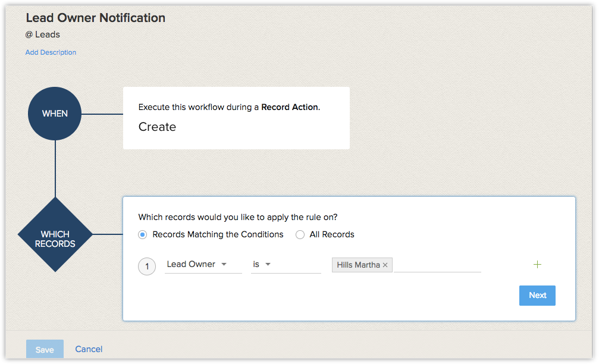The width and height of the screenshot is (599, 364).
Task: Add a new condition with plus icon
Action: (538, 265)
